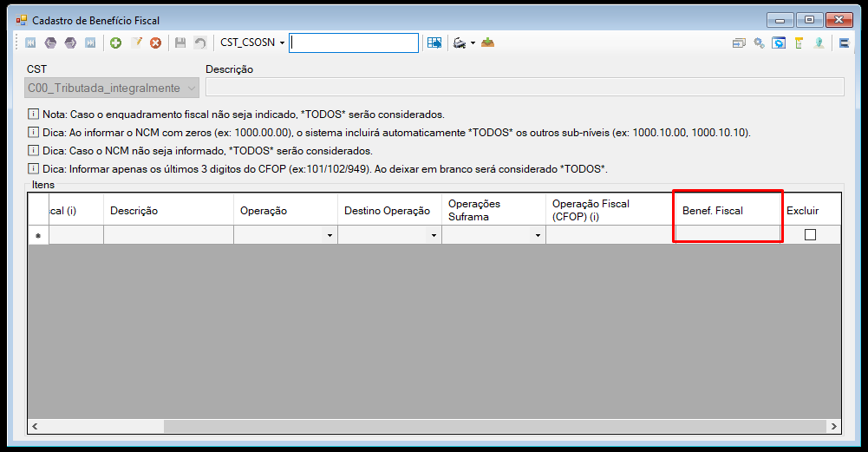Screen dimensions: 868x452
Task: Click the printer icon in toolbar
Action: pos(460,43)
